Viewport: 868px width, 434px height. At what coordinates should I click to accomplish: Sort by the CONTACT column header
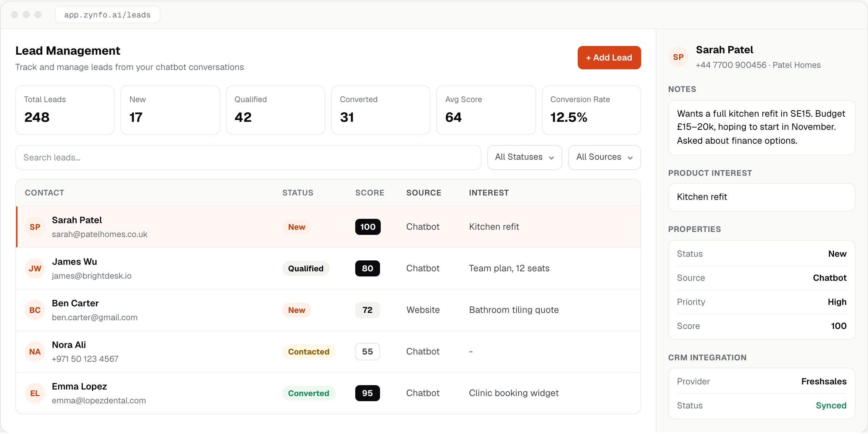tap(44, 193)
